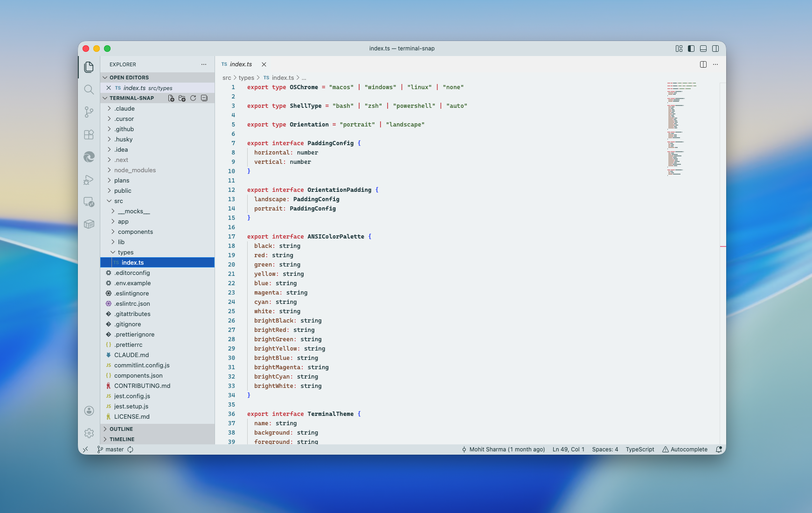The width and height of the screenshot is (812, 513).
Task: Close the index.ts editor tab
Action: pyautogui.click(x=264, y=64)
